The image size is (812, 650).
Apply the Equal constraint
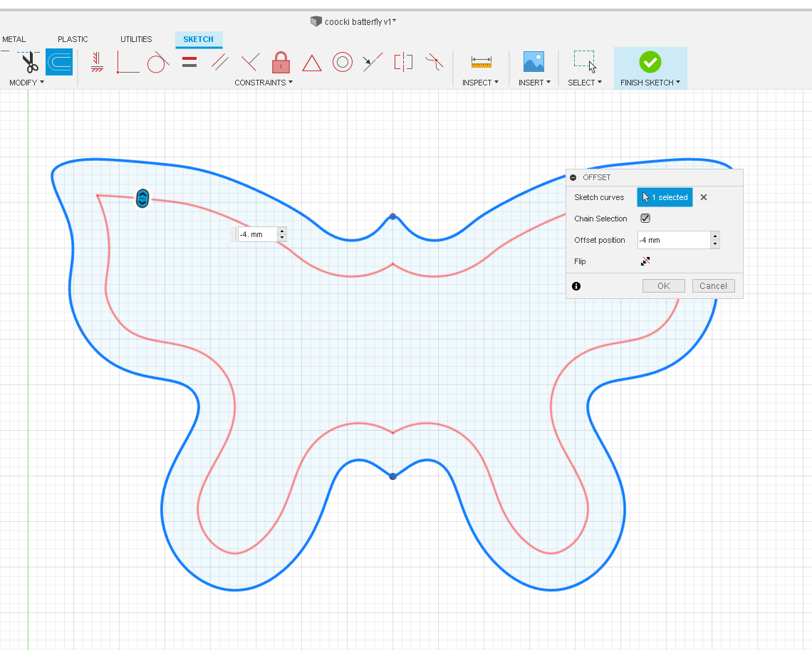[189, 62]
